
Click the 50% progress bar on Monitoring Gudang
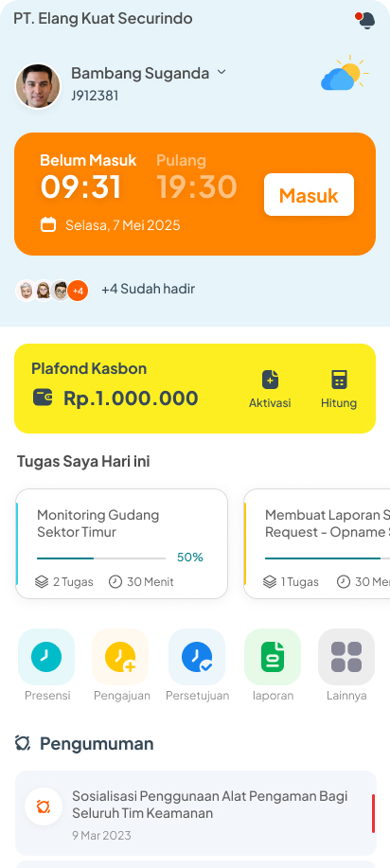pos(101,558)
